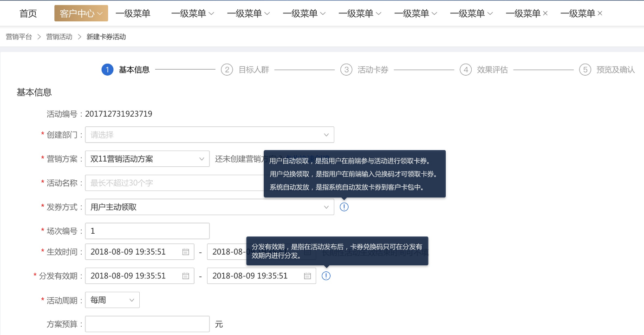644x335 pixels.
Task: Select the 一级菜单 item without an arrow
Action: coord(133,13)
